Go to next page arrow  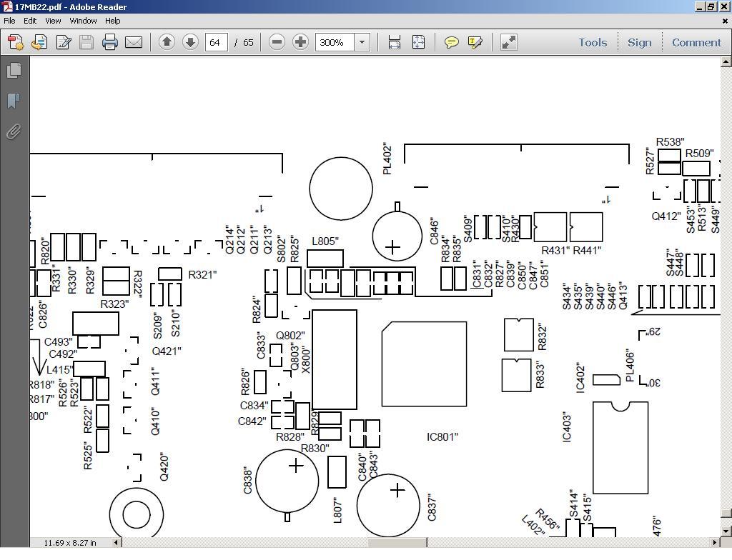[190, 42]
